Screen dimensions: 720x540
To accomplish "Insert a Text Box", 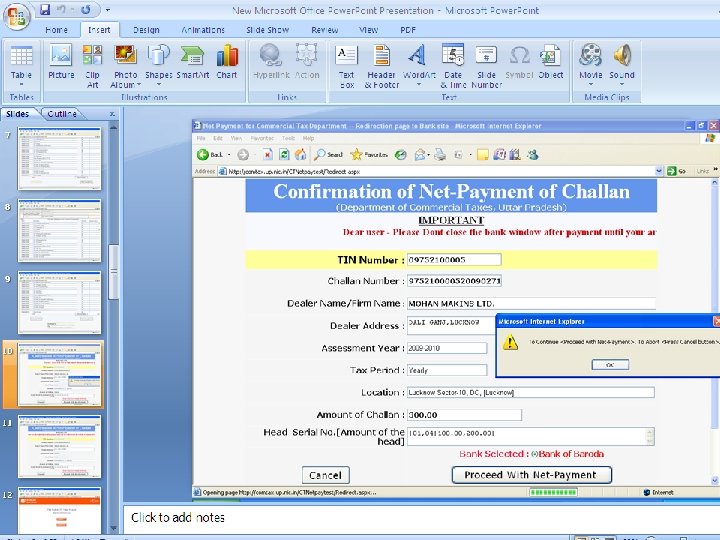I will point(346,66).
